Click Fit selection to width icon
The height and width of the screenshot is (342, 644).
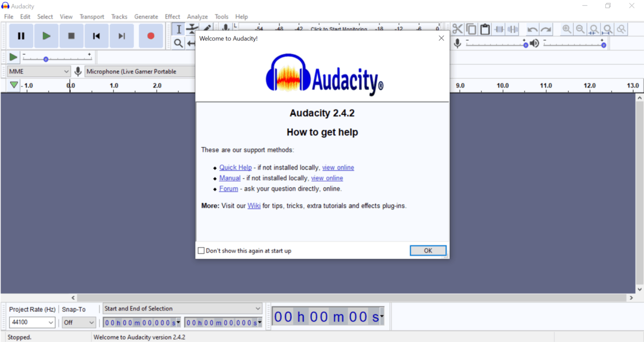click(x=594, y=30)
